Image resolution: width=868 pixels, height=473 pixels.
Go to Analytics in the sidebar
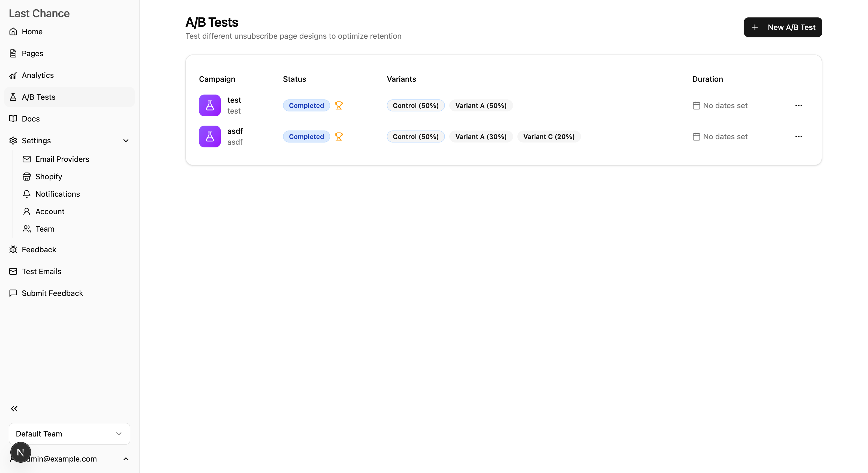37,75
